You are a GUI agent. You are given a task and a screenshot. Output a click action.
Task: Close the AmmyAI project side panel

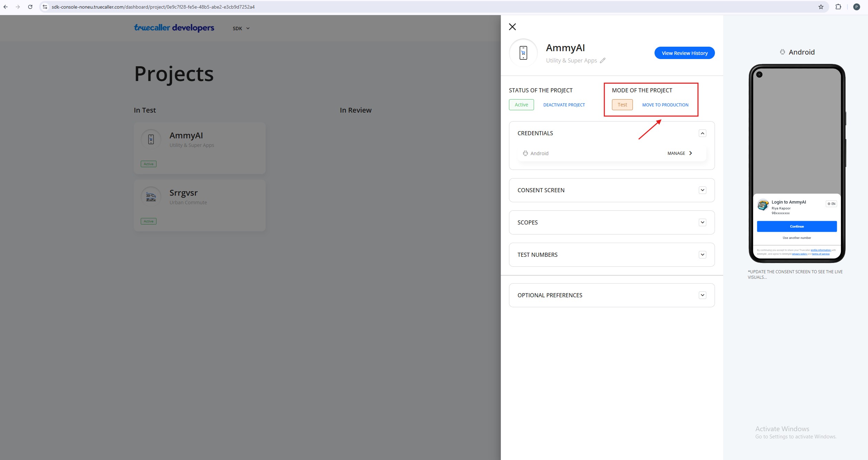[x=512, y=27]
